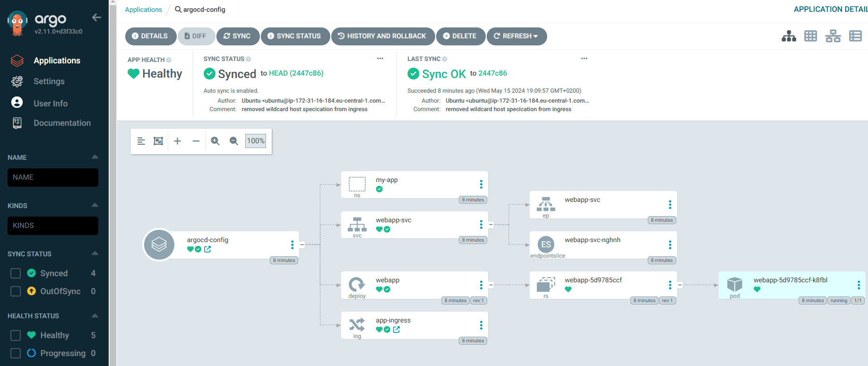
Task: Switch to pods view grid icon
Action: pos(810,36)
